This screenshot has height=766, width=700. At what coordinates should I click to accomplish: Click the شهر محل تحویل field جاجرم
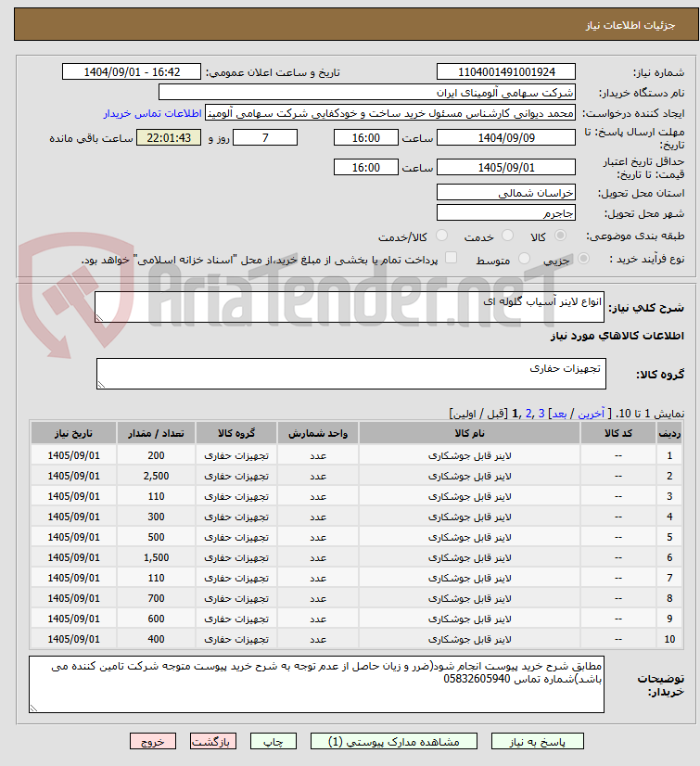(x=506, y=213)
